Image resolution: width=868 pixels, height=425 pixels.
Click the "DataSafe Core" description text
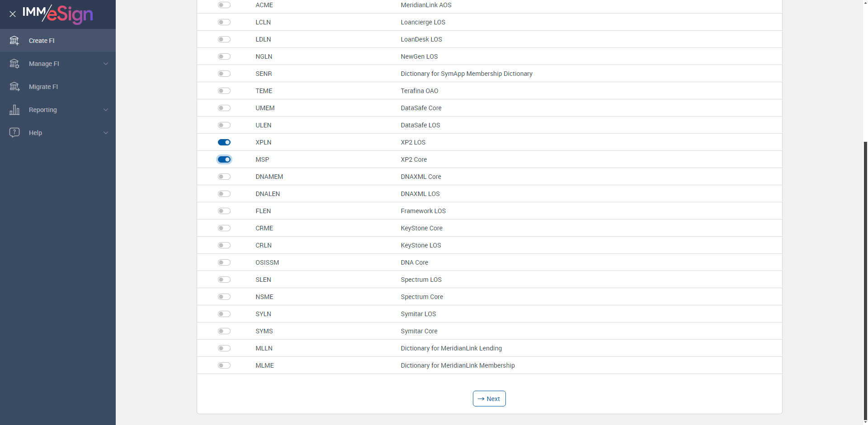pos(421,108)
